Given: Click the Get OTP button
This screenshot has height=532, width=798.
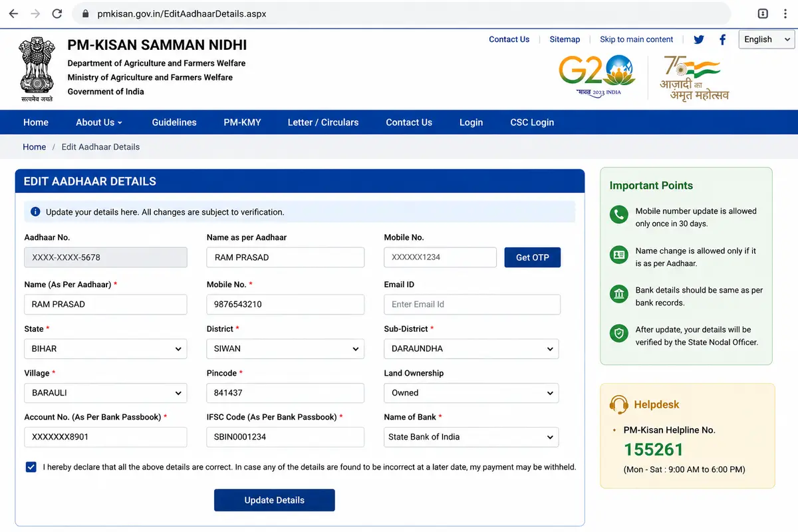Looking at the screenshot, I should tap(533, 257).
